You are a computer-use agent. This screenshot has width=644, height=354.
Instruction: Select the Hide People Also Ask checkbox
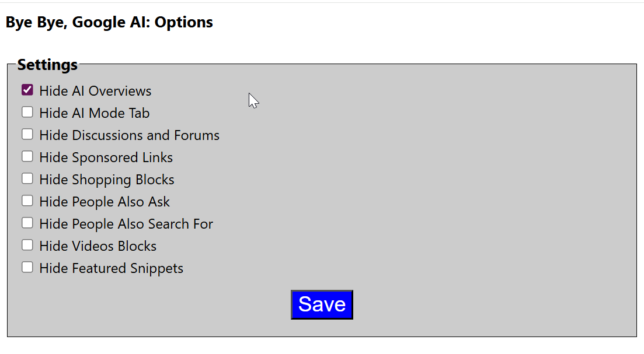coord(27,201)
